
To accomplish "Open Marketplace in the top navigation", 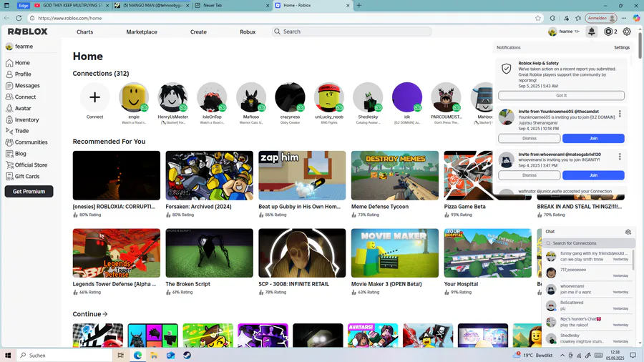I will [142, 32].
